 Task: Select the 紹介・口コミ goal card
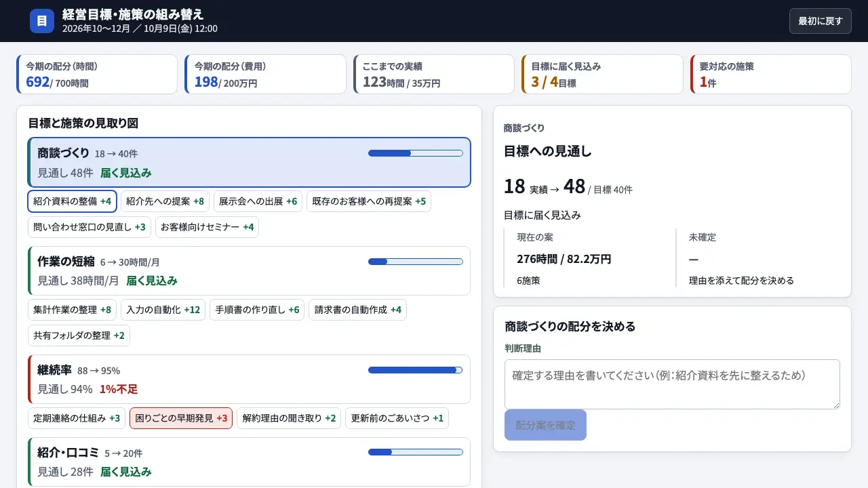pyautogui.click(x=249, y=462)
